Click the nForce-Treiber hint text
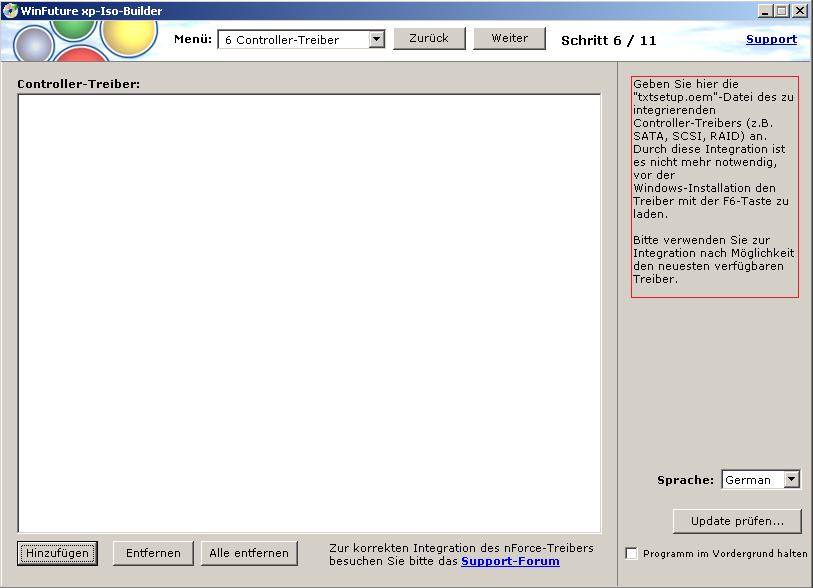This screenshot has height=588, width=813. coord(461,554)
